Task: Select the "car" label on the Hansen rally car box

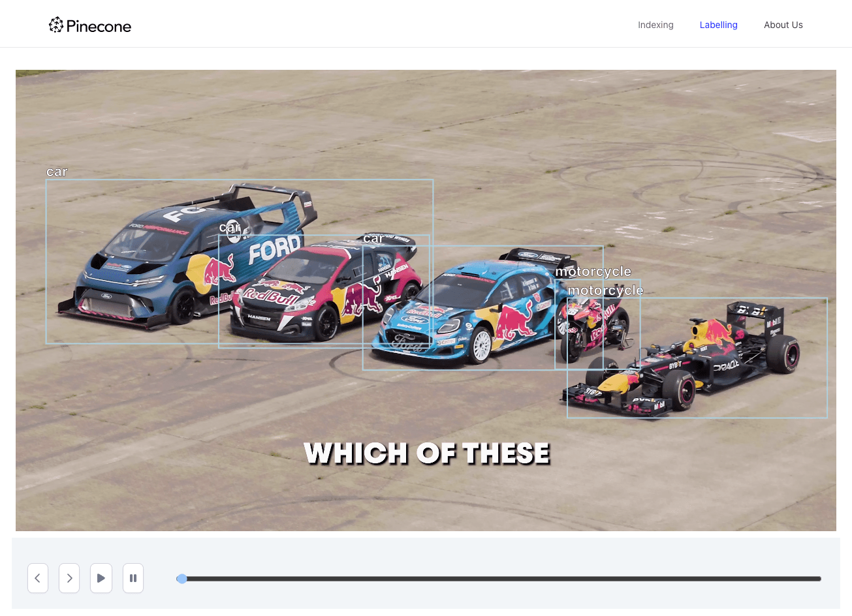Action: (229, 227)
